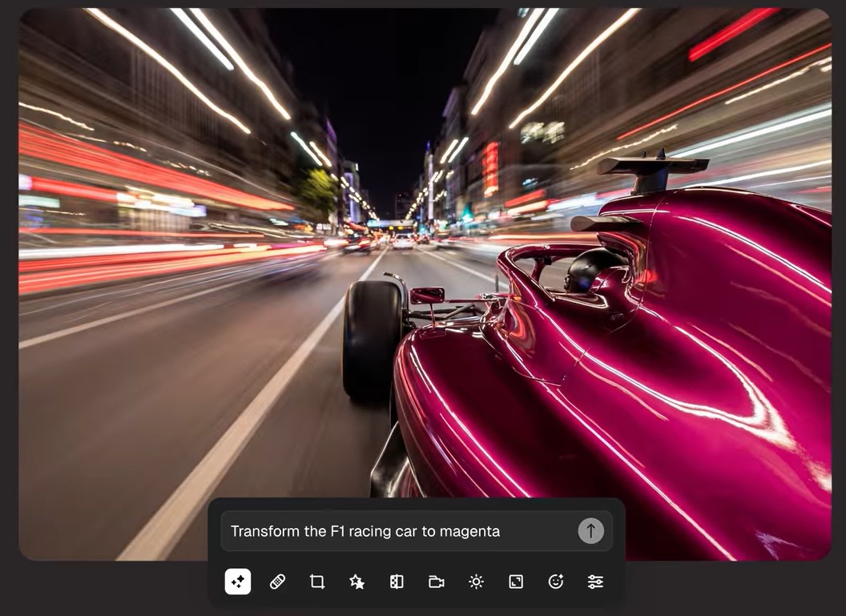
Task: Click the red vertical neon sign
Action: click(x=490, y=167)
